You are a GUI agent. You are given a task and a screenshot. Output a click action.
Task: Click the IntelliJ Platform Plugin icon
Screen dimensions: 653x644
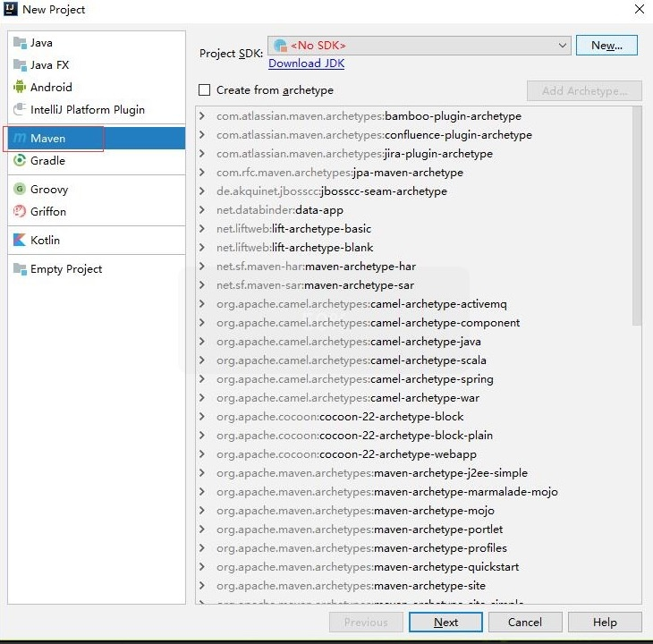(20, 109)
